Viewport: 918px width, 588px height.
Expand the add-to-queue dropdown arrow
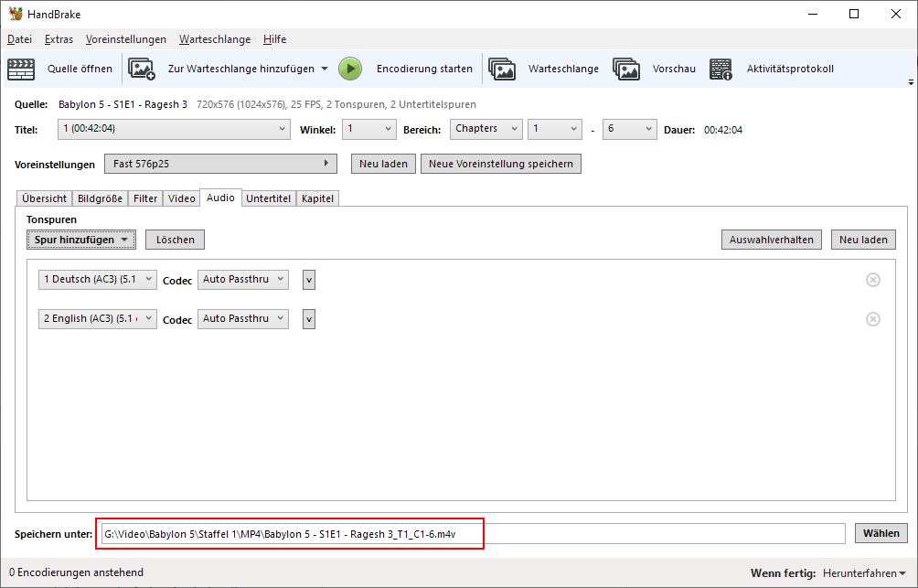(x=325, y=69)
